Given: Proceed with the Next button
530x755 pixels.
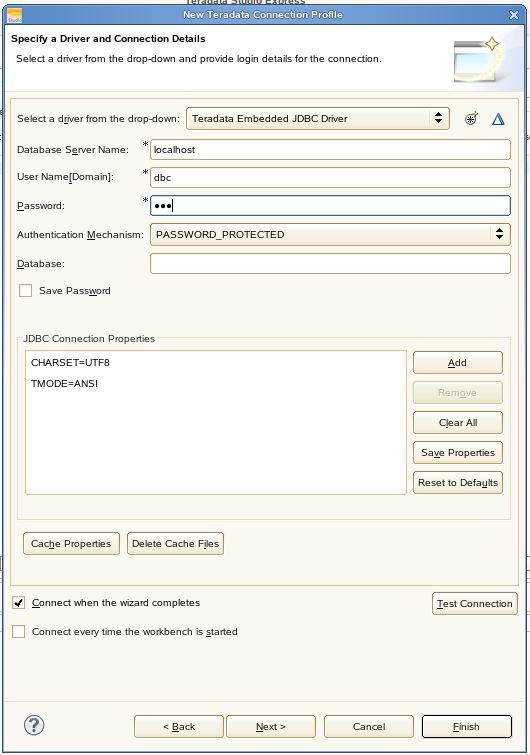Looking at the screenshot, I should click(x=271, y=726).
